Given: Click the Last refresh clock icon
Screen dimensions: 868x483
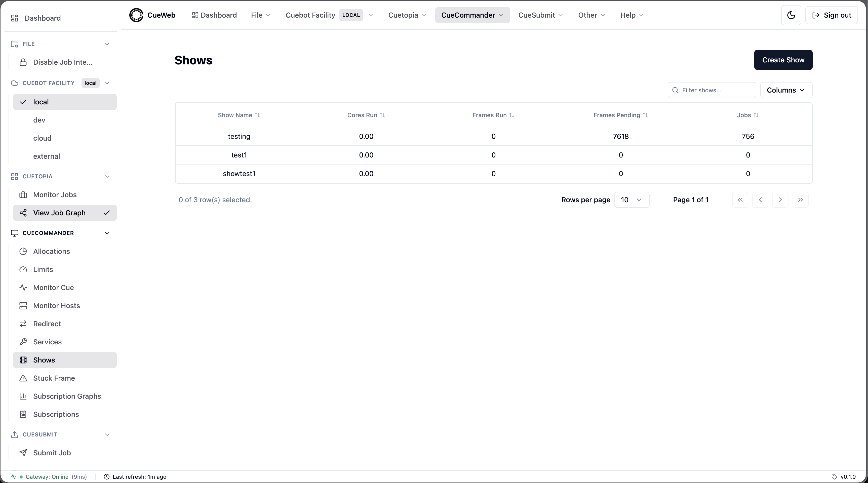Looking at the screenshot, I should pyautogui.click(x=106, y=477).
